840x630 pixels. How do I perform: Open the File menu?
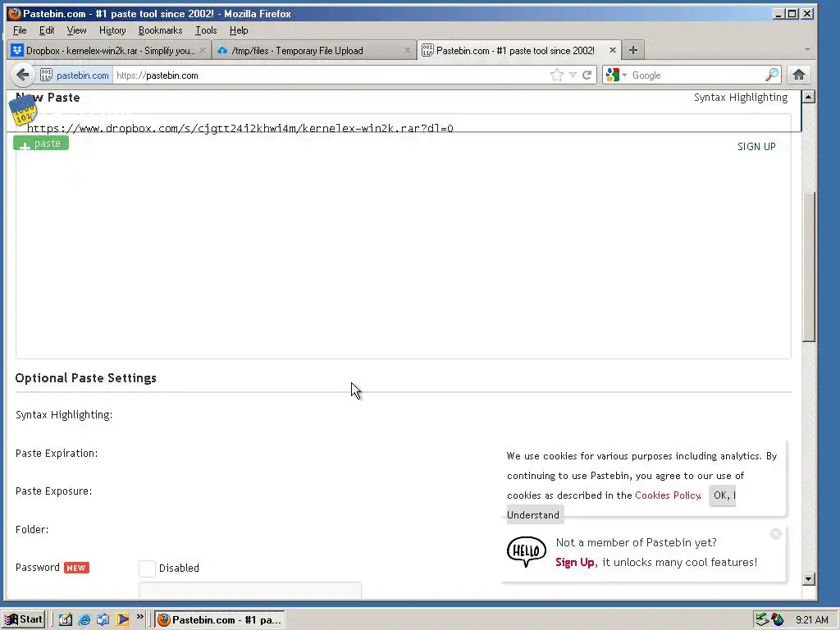point(20,30)
